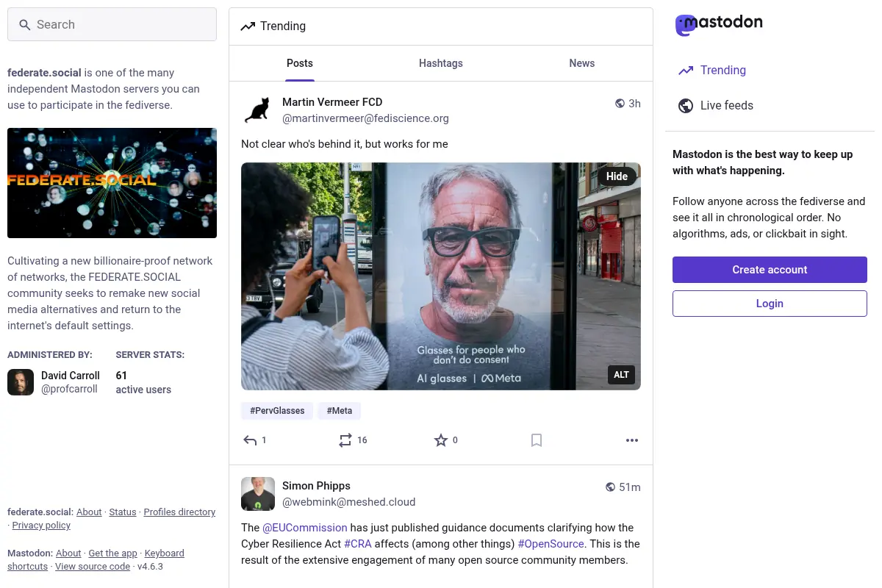
Task: Click the globe icon next to Live feeds
Action: click(686, 106)
